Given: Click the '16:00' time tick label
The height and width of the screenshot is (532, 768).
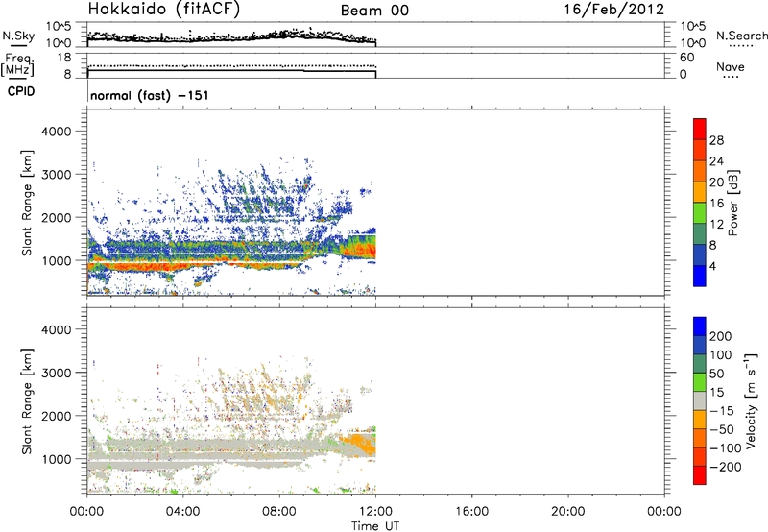Looking at the screenshot, I should [471, 512].
